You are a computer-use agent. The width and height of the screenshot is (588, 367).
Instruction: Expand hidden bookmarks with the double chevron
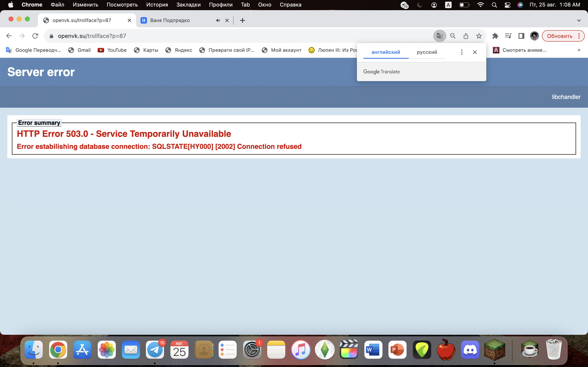pos(579,50)
